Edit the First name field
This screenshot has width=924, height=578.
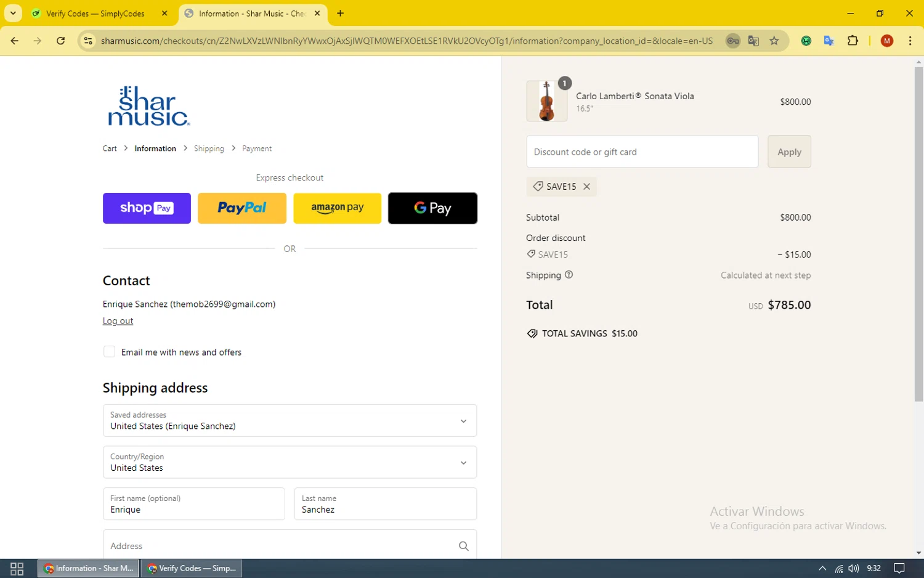click(x=193, y=503)
